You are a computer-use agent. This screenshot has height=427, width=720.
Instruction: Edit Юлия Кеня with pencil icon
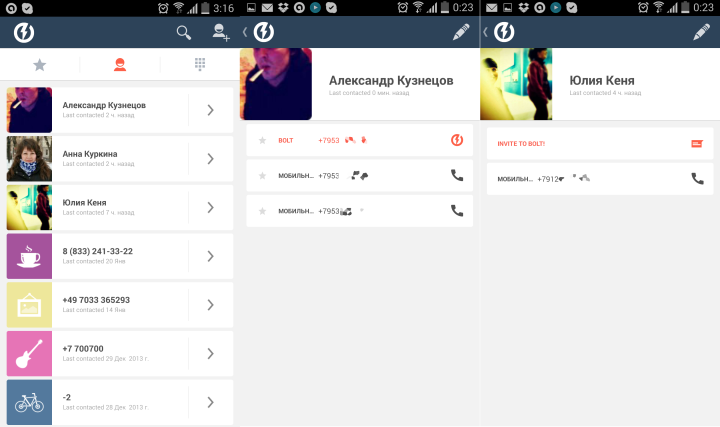pos(702,32)
